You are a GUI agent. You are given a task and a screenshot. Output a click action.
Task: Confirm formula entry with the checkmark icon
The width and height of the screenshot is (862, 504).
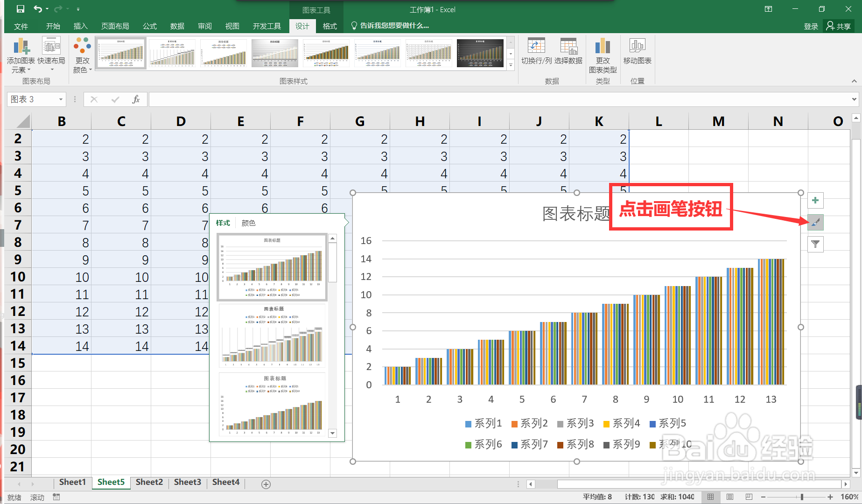click(x=115, y=99)
